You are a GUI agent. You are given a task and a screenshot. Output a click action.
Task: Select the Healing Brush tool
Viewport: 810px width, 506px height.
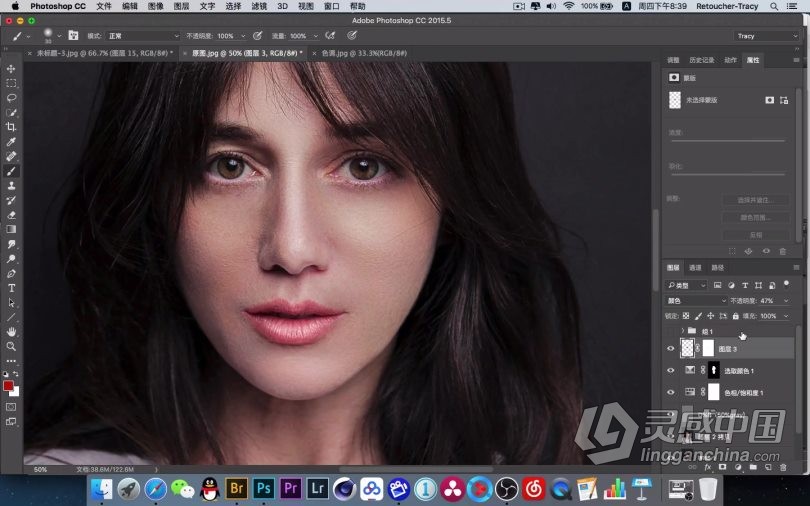(11, 156)
